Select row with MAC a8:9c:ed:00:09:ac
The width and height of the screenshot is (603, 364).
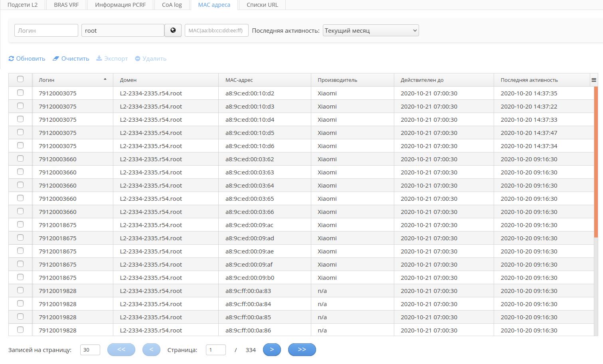pyautogui.click(x=20, y=225)
